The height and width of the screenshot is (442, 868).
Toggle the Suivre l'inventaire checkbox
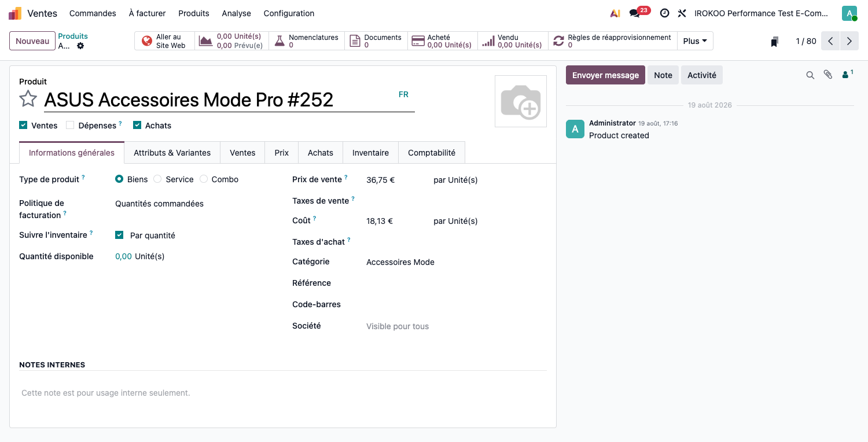click(x=119, y=235)
